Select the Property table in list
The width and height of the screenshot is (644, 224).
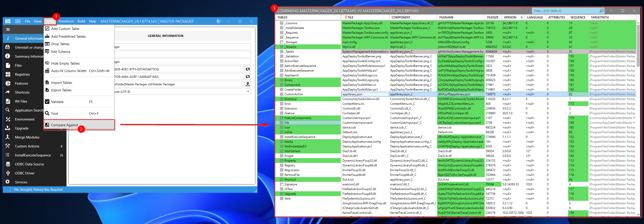click(x=308, y=161)
